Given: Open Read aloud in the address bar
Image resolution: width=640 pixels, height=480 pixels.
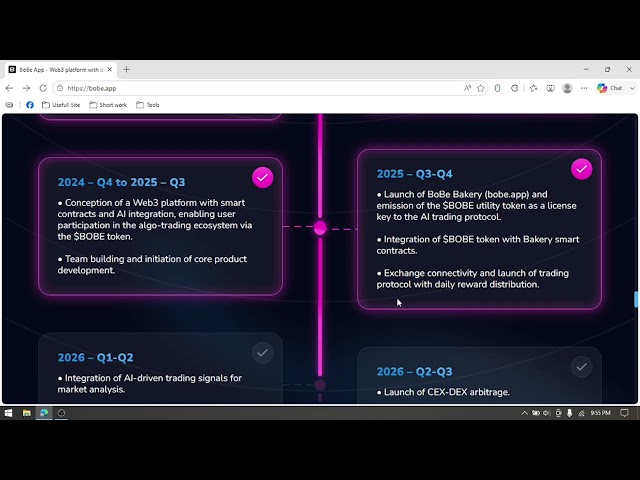Looking at the screenshot, I should pos(467,88).
